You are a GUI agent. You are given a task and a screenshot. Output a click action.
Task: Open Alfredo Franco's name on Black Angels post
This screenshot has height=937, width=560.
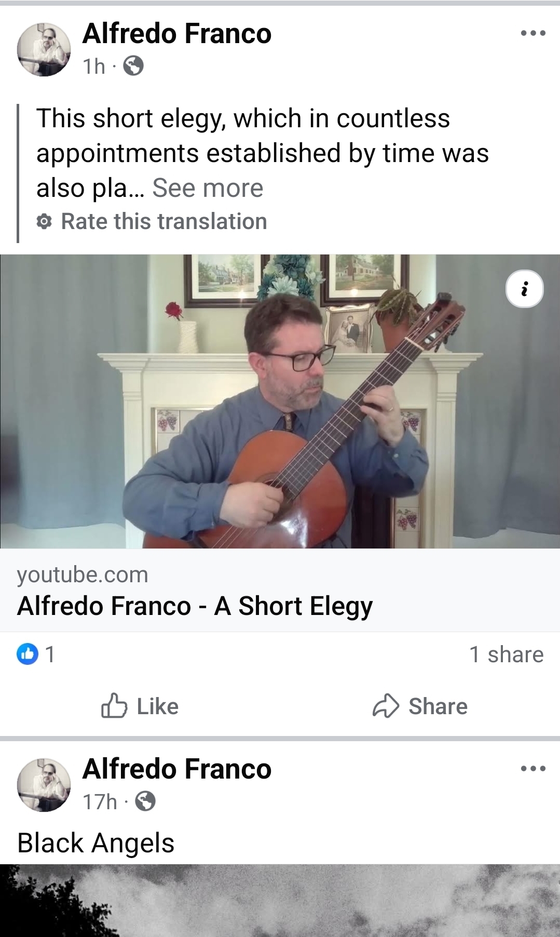177,769
